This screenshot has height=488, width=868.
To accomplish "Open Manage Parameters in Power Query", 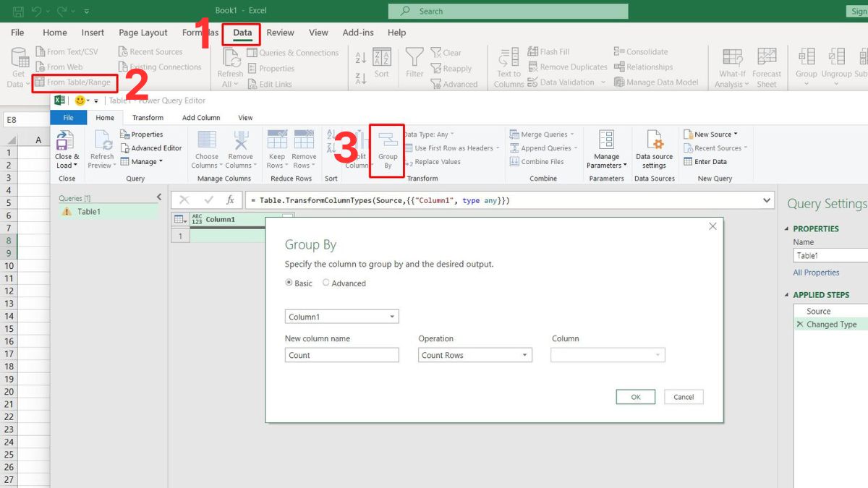I will point(606,149).
